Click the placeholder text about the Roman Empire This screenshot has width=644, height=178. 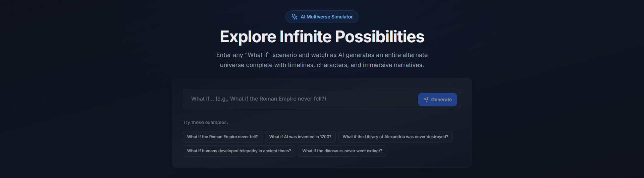pos(259,99)
